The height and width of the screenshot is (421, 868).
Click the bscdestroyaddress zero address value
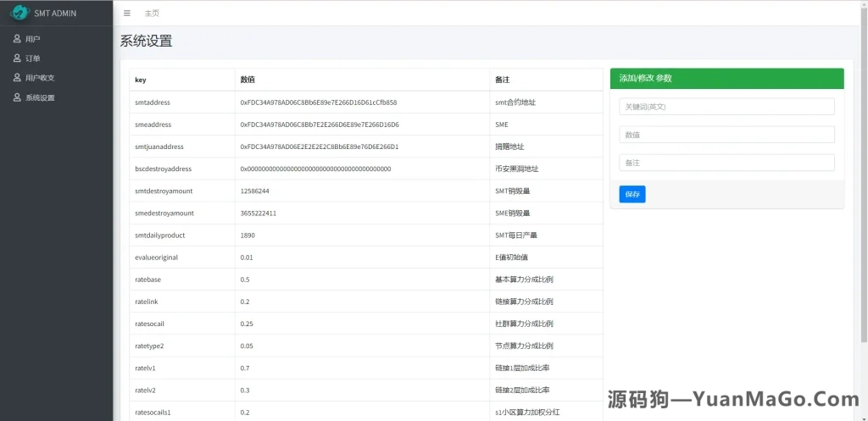[x=315, y=169]
